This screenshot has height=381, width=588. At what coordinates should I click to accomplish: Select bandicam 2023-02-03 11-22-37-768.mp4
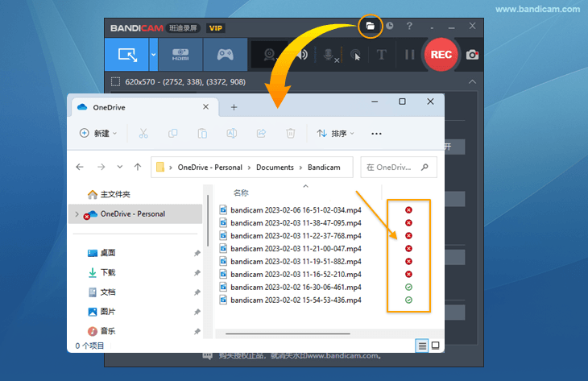290,235
